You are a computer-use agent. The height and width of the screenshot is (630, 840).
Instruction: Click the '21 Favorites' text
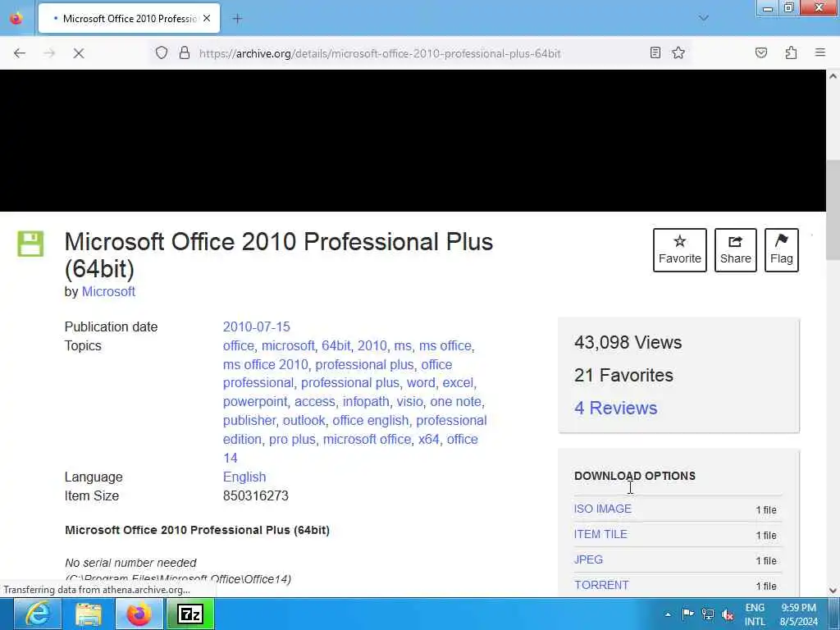[x=623, y=375]
